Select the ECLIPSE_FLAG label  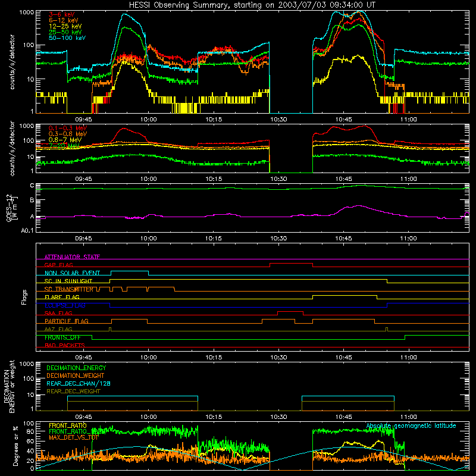tap(65, 305)
